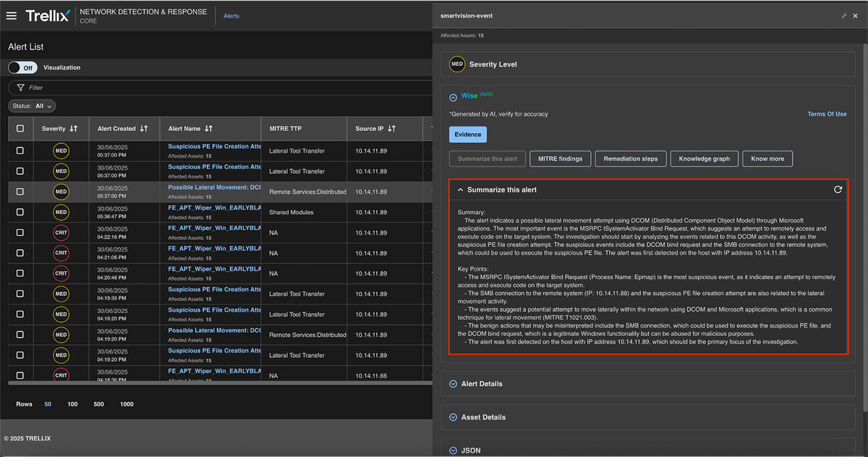The height and width of the screenshot is (457, 868).
Task: Show the Knowledge graph
Action: pos(705,158)
